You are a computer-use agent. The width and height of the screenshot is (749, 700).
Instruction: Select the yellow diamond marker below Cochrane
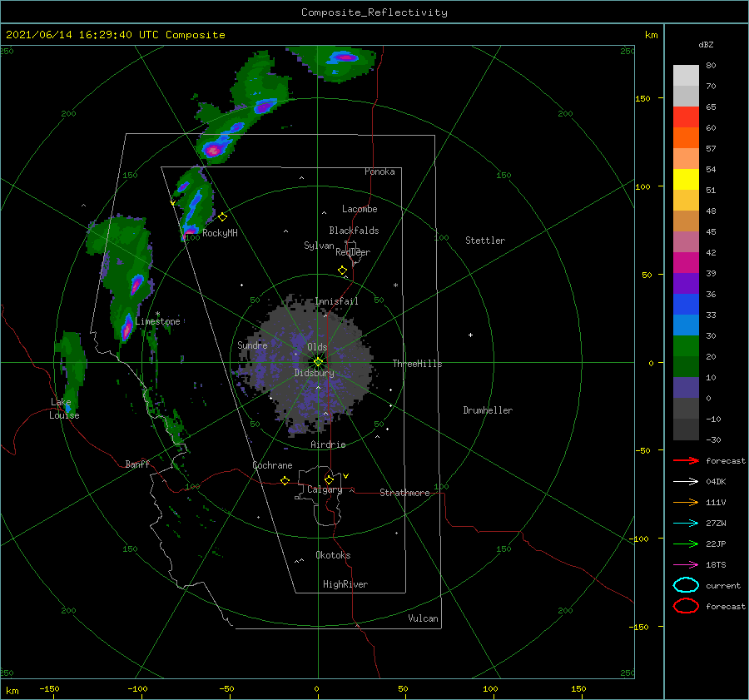[x=285, y=481]
